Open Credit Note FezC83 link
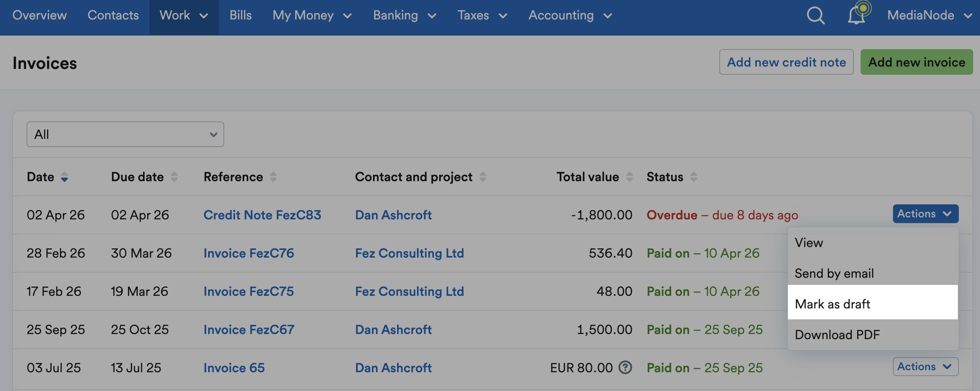 point(262,215)
